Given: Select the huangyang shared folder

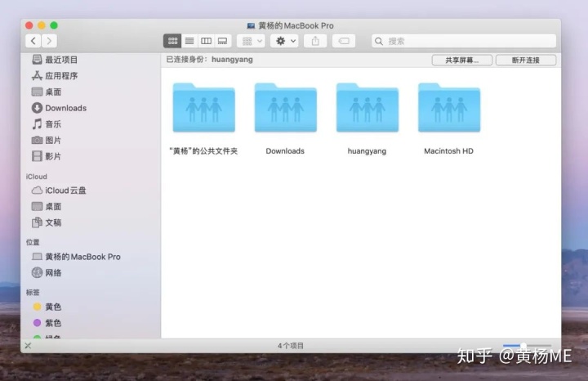Looking at the screenshot, I should (x=367, y=119).
